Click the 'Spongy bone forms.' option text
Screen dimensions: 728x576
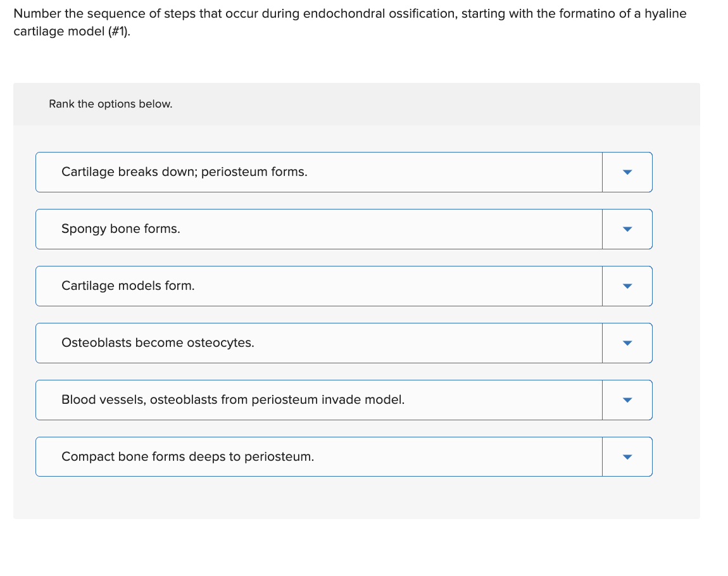[x=120, y=229]
